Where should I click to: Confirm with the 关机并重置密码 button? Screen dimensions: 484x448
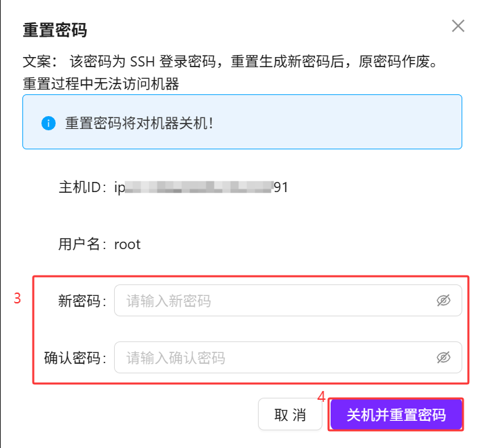[396, 415]
